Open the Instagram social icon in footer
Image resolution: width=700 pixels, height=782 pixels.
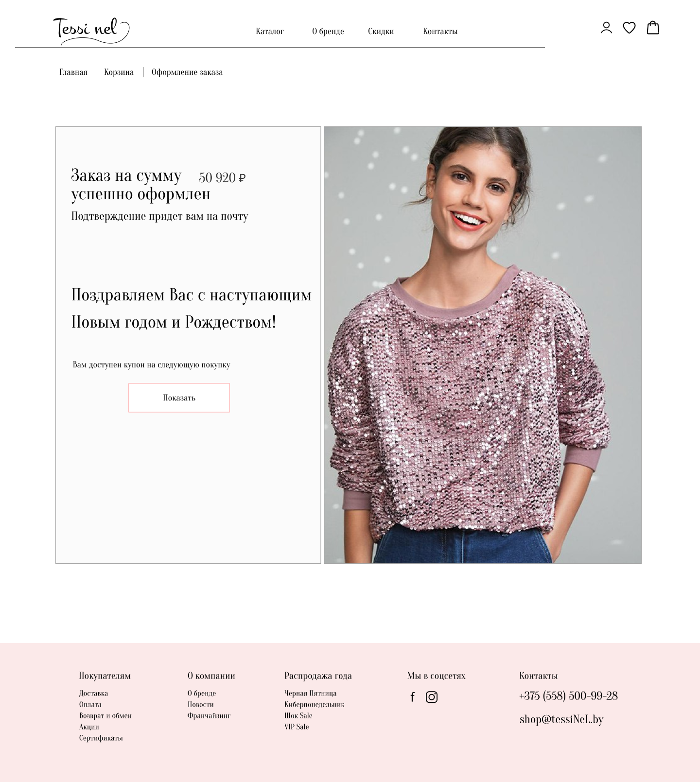pyautogui.click(x=432, y=697)
